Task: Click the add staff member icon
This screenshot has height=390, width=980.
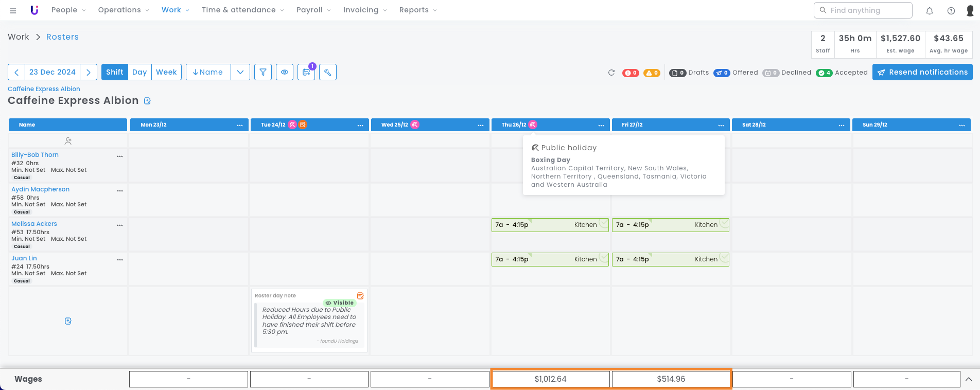Action: pyautogui.click(x=68, y=140)
